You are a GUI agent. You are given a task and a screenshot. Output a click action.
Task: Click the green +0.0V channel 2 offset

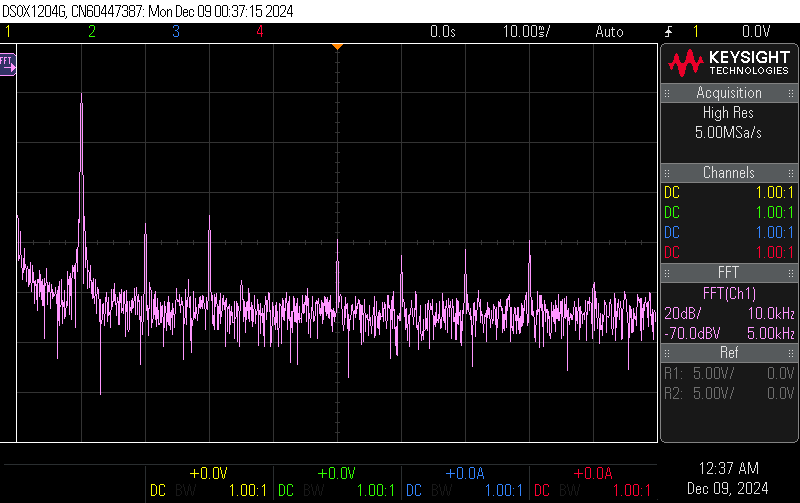336,473
